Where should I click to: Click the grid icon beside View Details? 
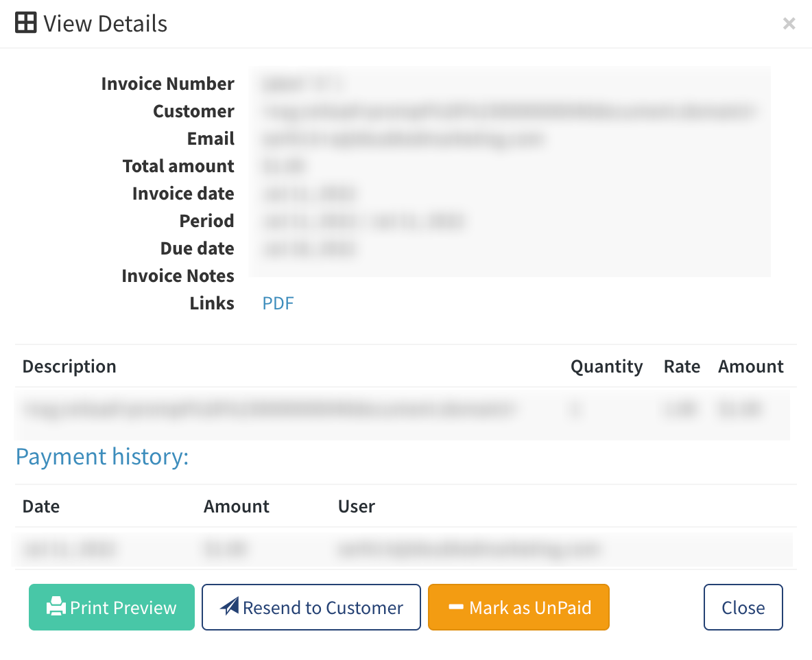tap(25, 23)
